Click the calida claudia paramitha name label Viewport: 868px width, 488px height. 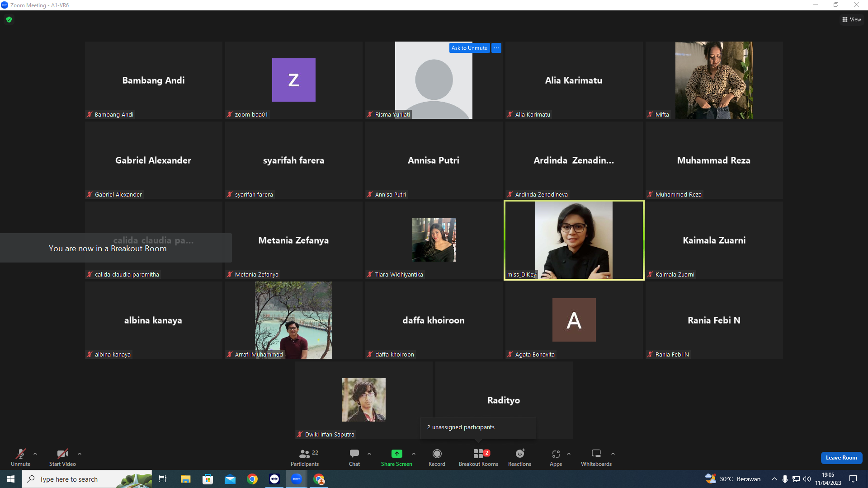tap(127, 275)
